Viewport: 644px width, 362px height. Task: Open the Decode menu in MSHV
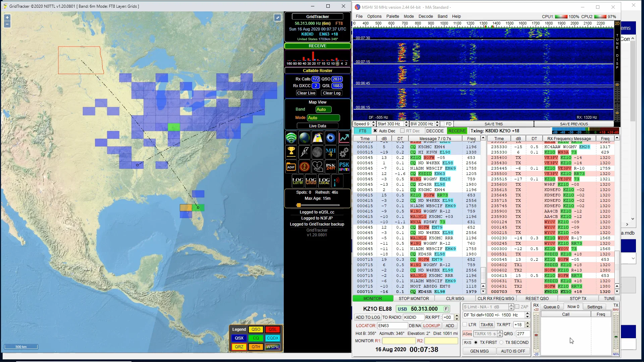[426, 16]
